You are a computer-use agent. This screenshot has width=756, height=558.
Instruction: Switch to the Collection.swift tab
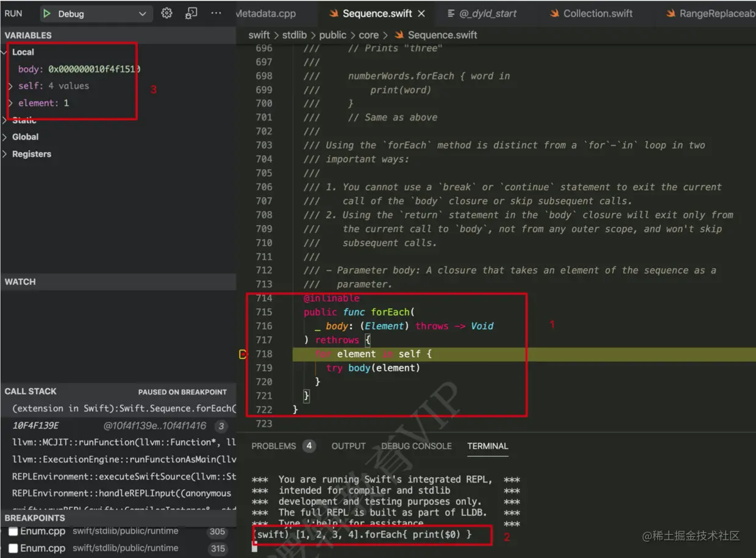tap(591, 13)
